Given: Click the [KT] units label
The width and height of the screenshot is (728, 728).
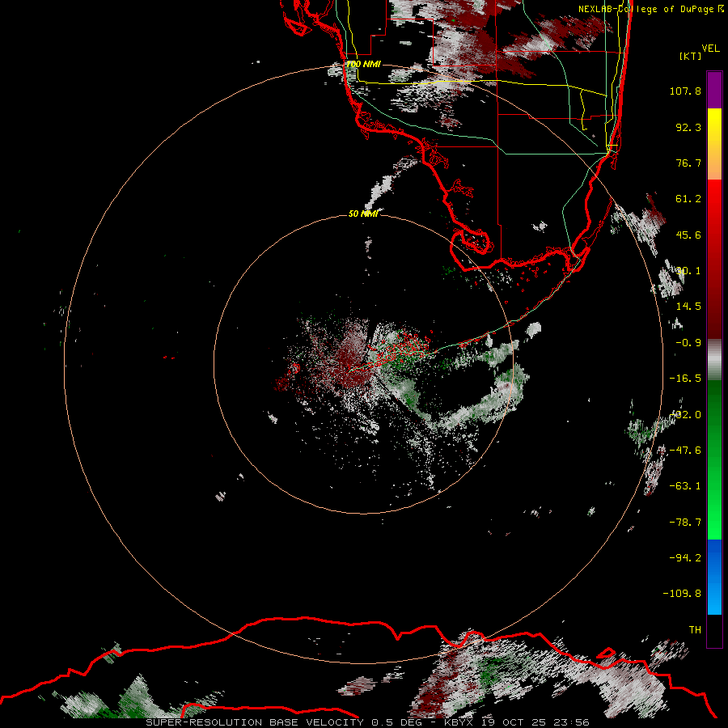Looking at the screenshot, I should 690,56.
